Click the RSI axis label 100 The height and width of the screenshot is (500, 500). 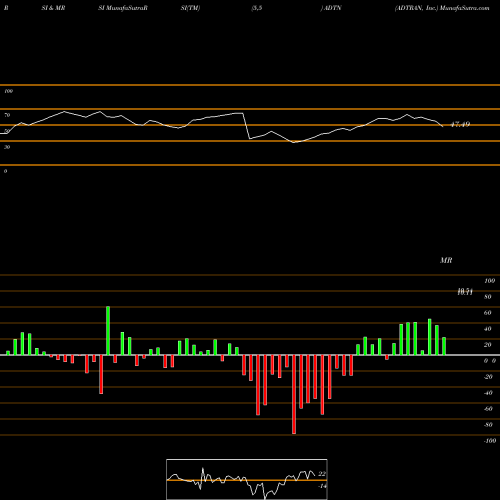click(x=8, y=91)
